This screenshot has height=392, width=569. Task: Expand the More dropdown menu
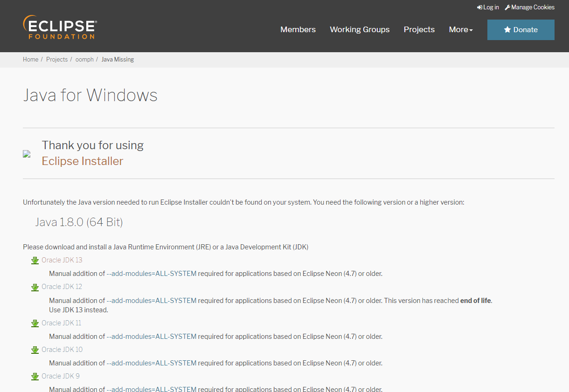461,29
